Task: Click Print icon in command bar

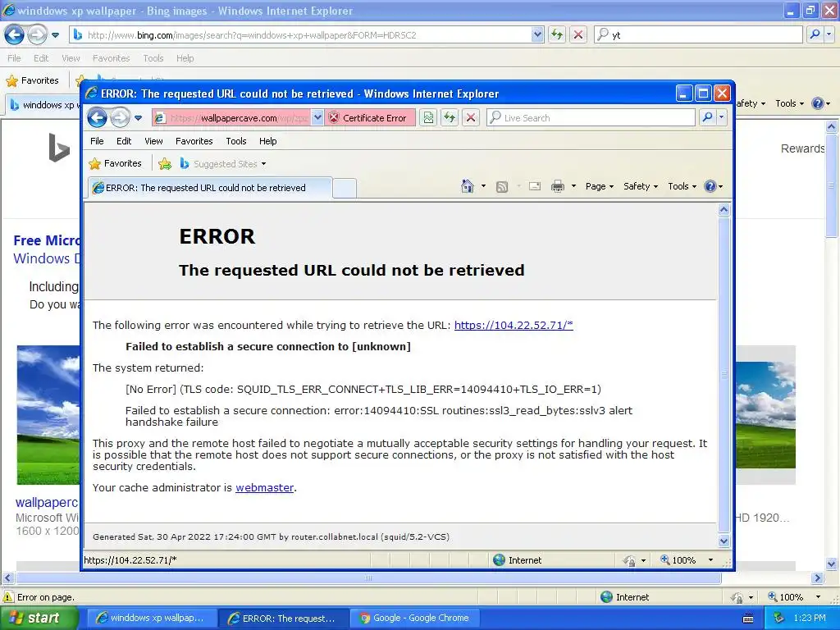Action: pos(558,186)
